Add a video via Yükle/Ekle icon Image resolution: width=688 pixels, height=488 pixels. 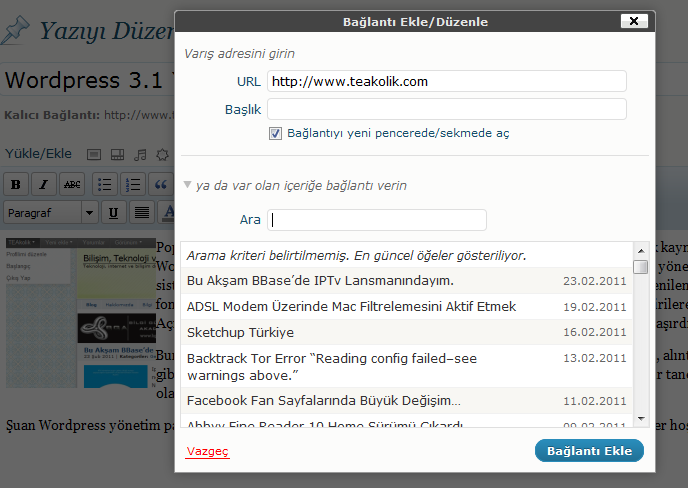point(117,154)
